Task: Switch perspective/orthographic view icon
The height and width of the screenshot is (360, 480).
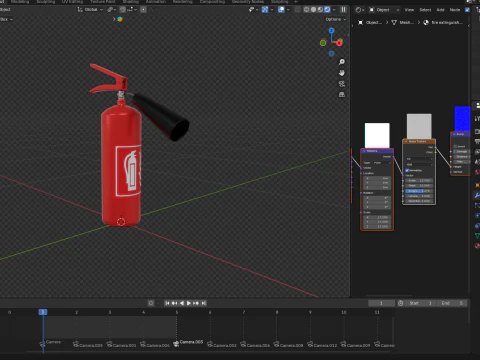Action: tap(342, 95)
